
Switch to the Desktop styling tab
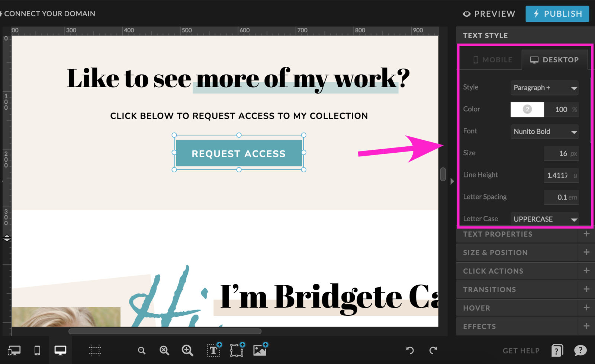[x=555, y=59]
